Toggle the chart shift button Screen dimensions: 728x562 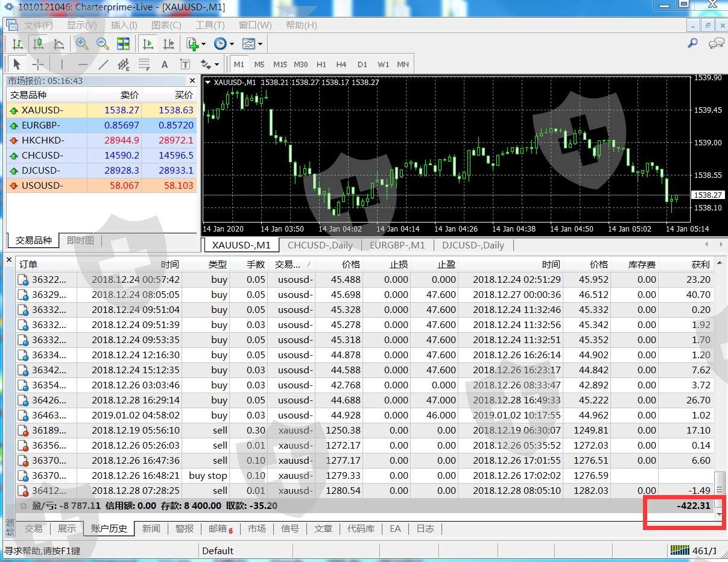click(168, 44)
